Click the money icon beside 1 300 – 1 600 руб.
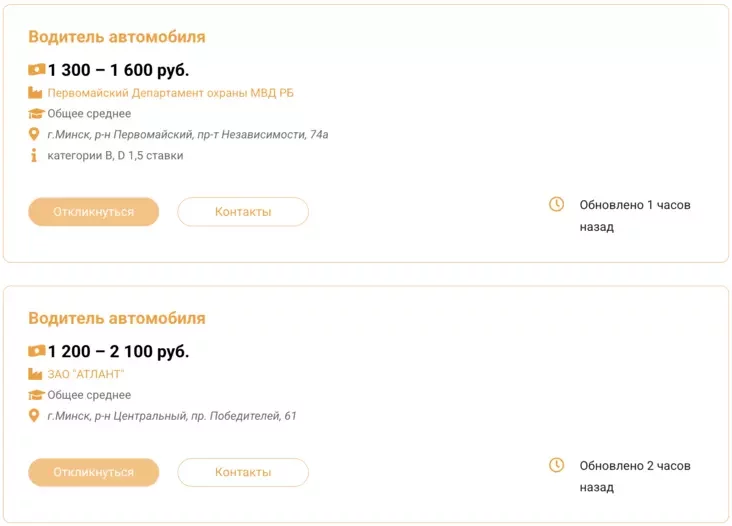The image size is (732, 526). [x=37, y=70]
